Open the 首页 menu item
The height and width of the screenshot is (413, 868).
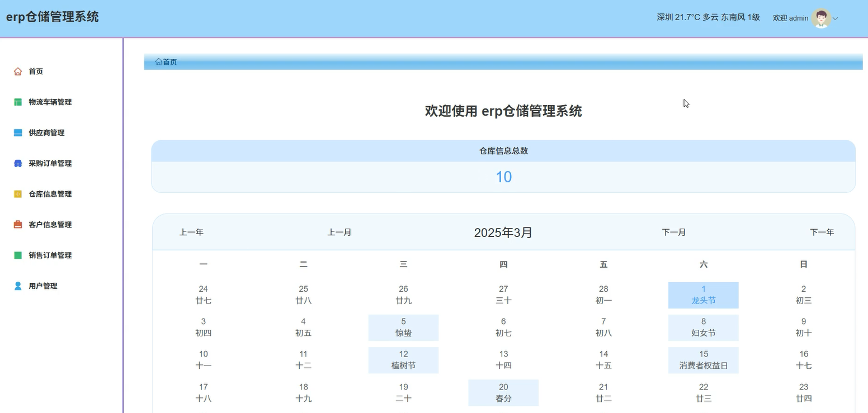pyautogui.click(x=35, y=71)
